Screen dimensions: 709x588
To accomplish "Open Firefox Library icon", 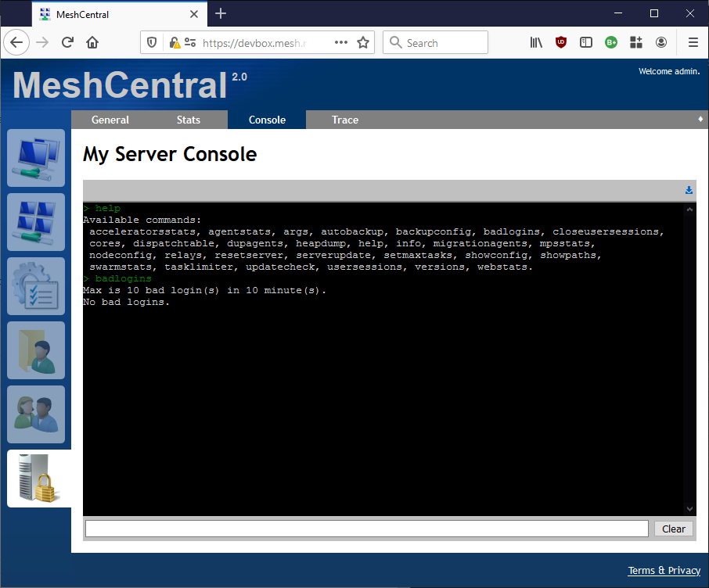I will [536, 42].
